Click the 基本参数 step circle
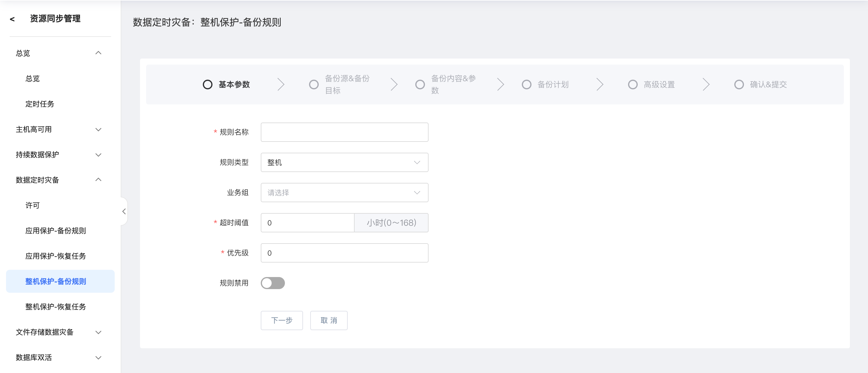The width and height of the screenshot is (868, 373). click(x=208, y=84)
